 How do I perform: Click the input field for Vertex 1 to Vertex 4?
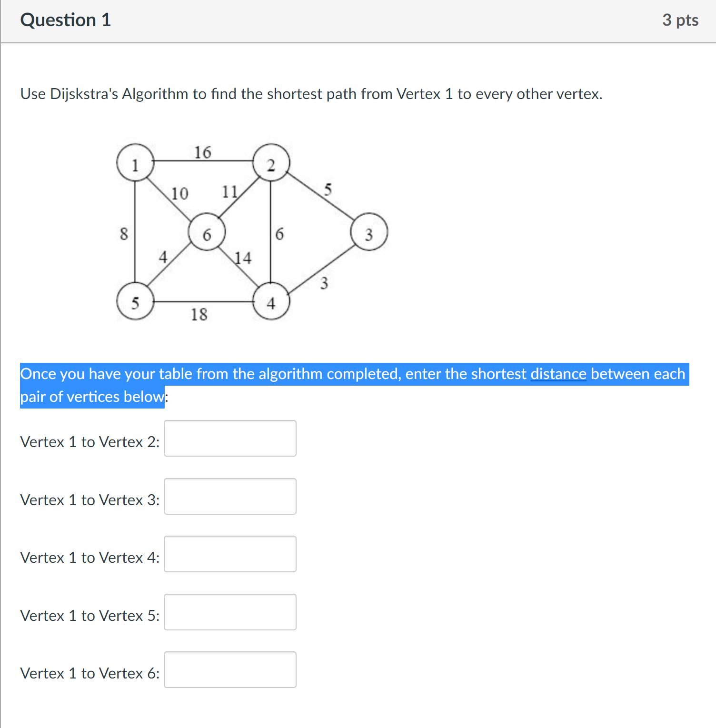229,554
